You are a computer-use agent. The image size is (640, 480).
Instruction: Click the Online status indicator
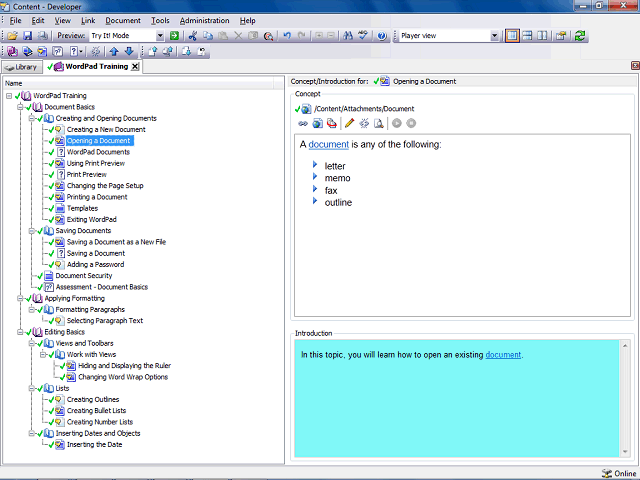pyautogui.click(x=619, y=473)
